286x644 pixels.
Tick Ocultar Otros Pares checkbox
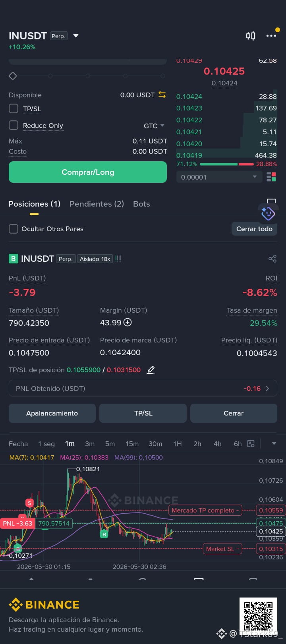(x=14, y=229)
